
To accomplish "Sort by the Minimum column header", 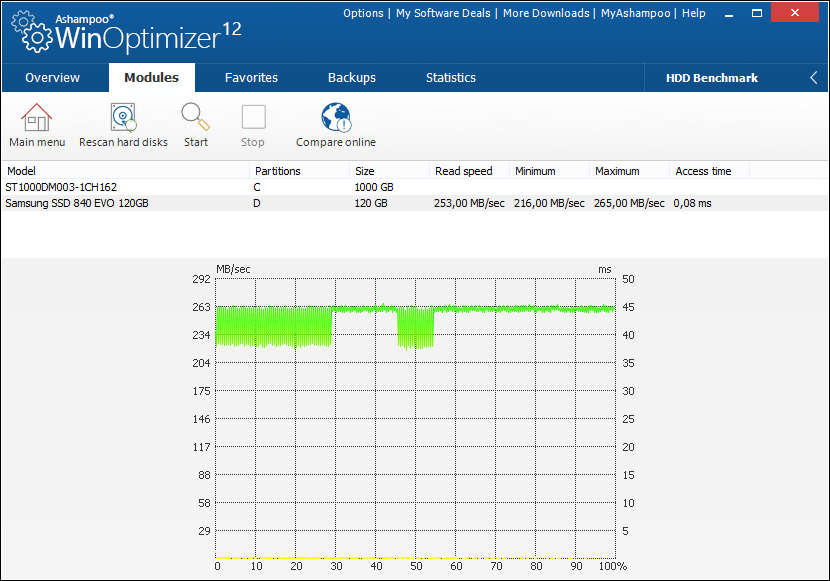I will (x=549, y=171).
